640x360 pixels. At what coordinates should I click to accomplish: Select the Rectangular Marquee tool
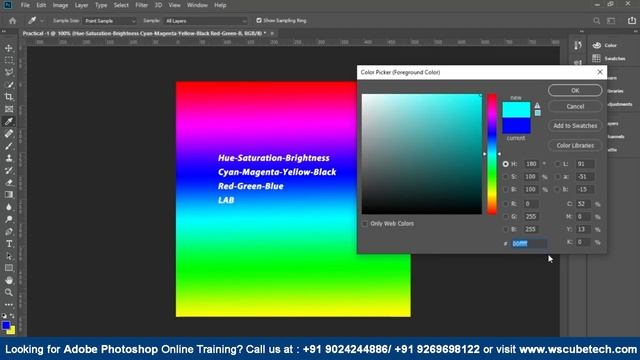point(9,60)
